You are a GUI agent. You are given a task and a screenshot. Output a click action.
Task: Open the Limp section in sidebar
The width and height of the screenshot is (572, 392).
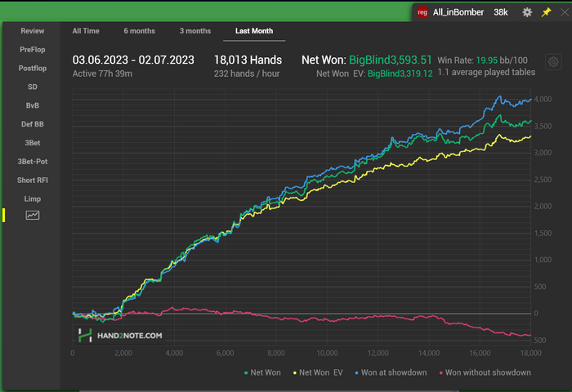[33, 198]
